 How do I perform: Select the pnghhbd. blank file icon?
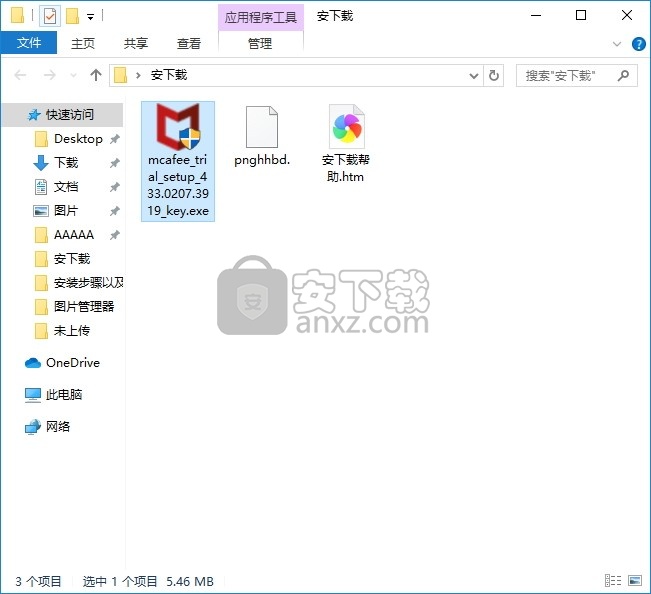[262, 127]
